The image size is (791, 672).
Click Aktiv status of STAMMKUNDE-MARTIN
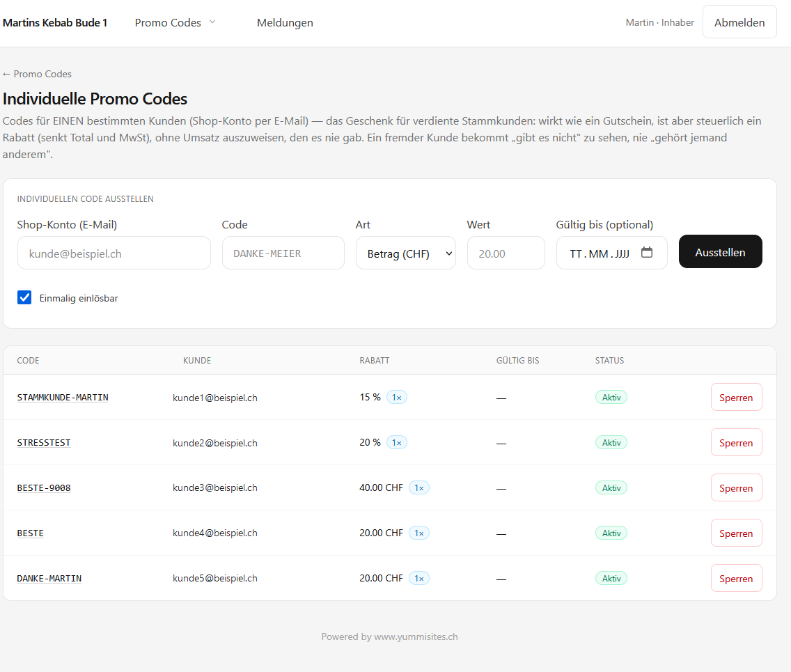click(611, 398)
